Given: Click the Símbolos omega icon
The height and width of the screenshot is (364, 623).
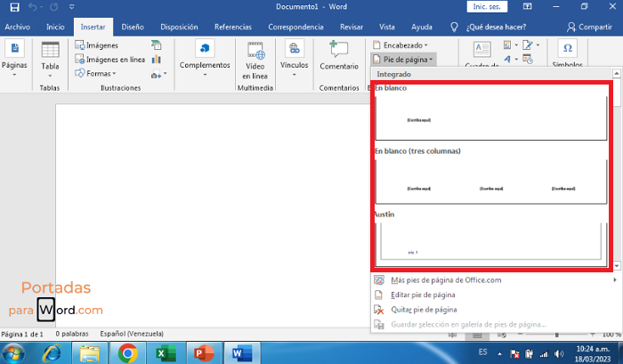Looking at the screenshot, I should [x=568, y=48].
